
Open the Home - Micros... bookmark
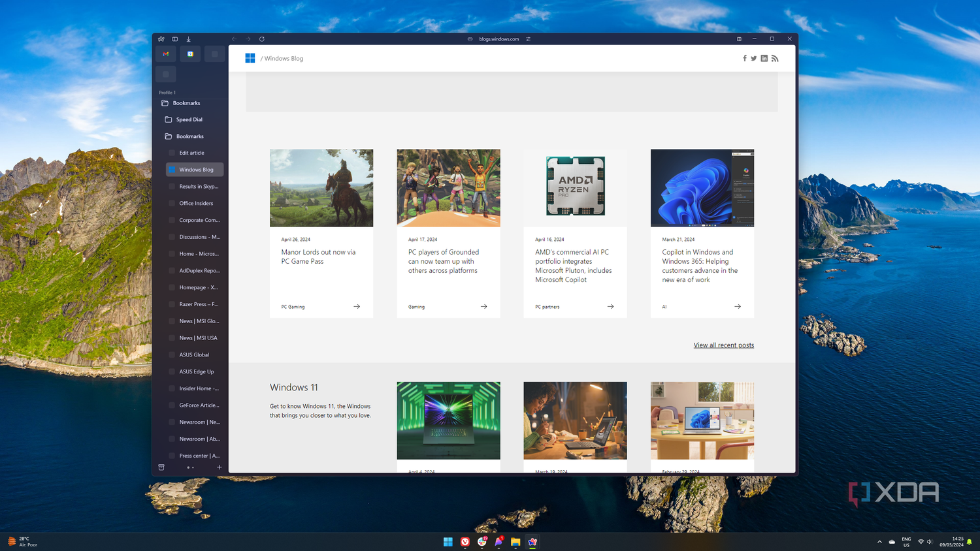[195, 254]
